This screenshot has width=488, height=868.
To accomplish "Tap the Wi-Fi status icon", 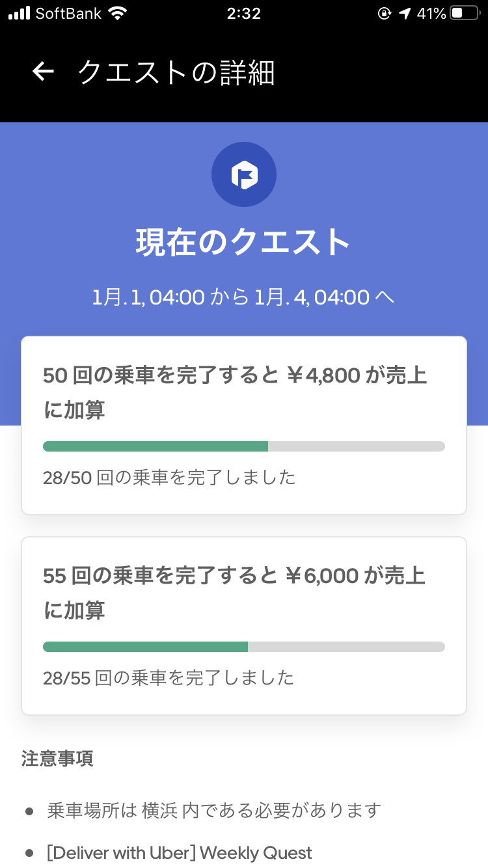I will point(118,14).
